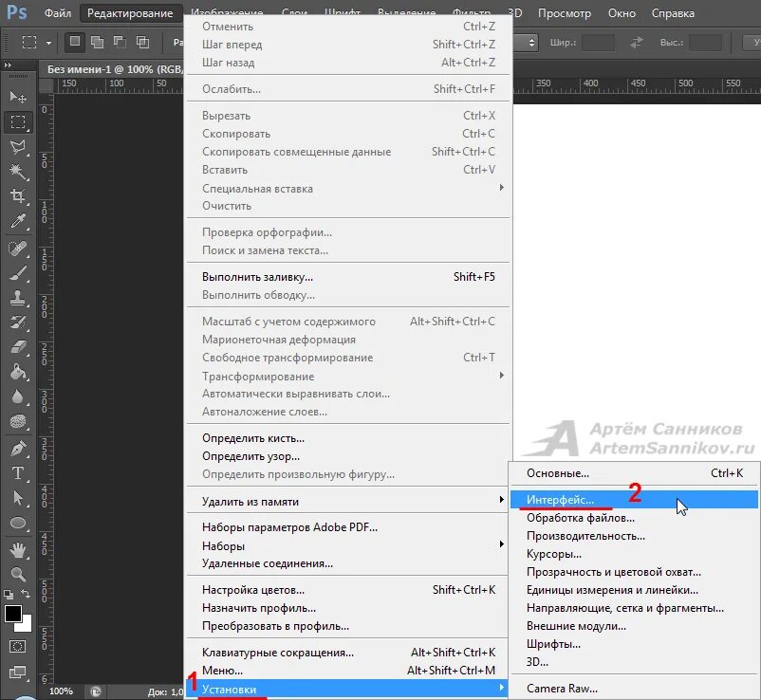Select the Horizontal Type tool
Screen dimensions: 761x700
click(18, 473)
